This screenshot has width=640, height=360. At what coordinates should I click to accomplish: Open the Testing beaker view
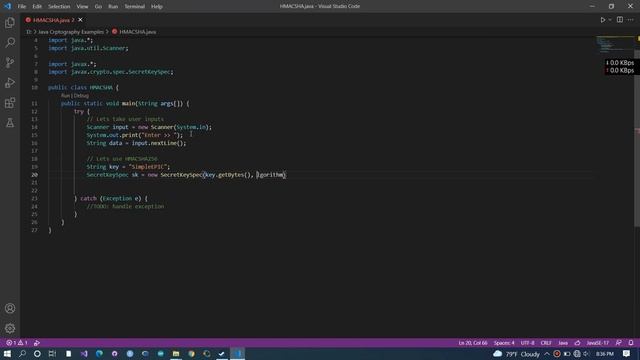click(x=10, y=122)
